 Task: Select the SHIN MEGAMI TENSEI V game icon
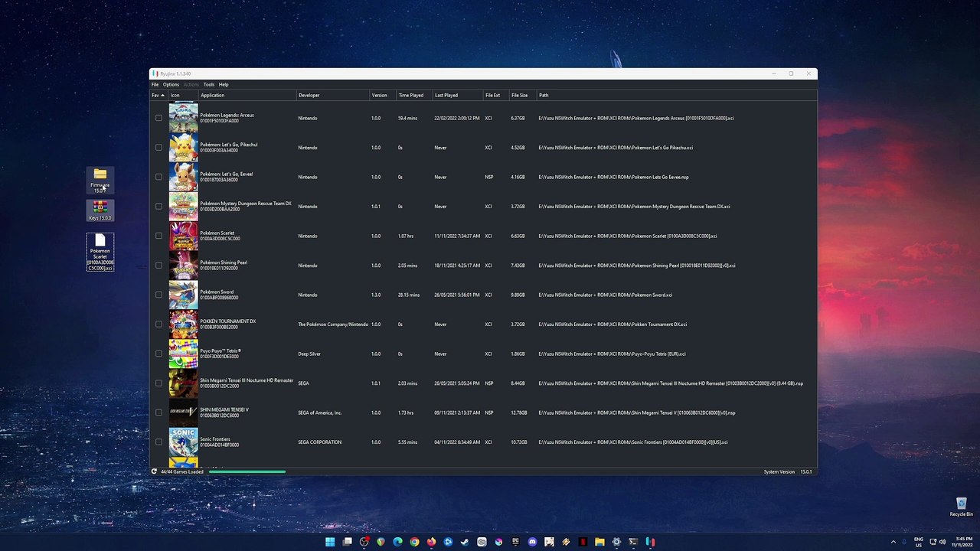pos(183,412)
